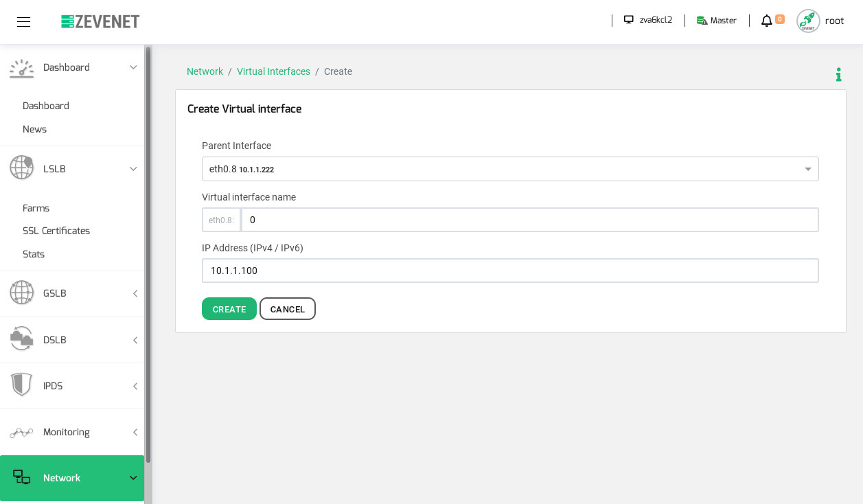
Task: Open the LSLB Stats menu item
Action: tap(34, 254)
